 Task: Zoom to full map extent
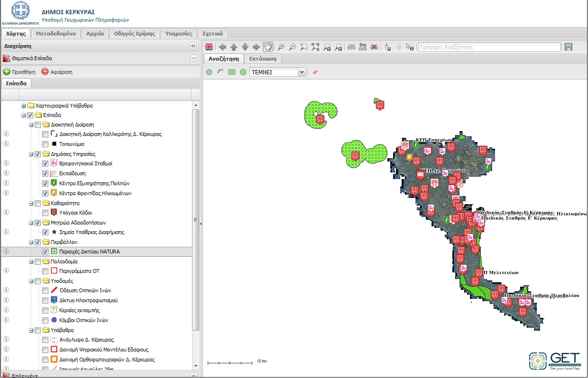click(315, 47)
